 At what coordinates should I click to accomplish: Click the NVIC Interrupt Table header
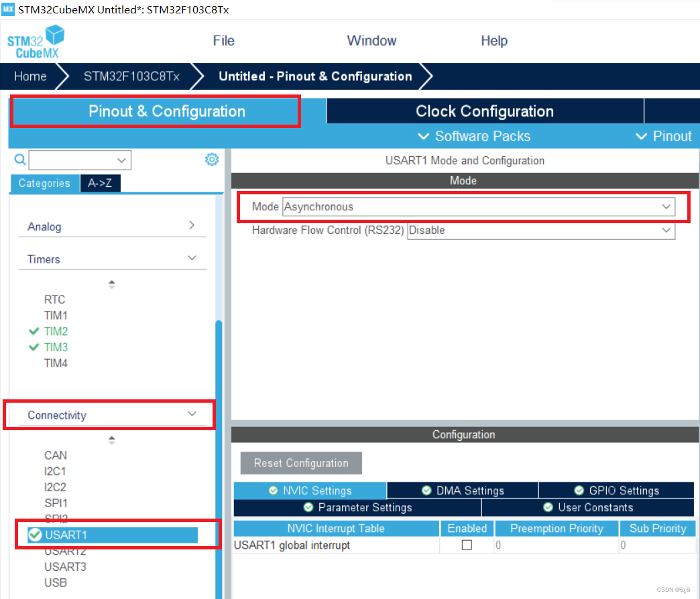[x=336, y=529]
